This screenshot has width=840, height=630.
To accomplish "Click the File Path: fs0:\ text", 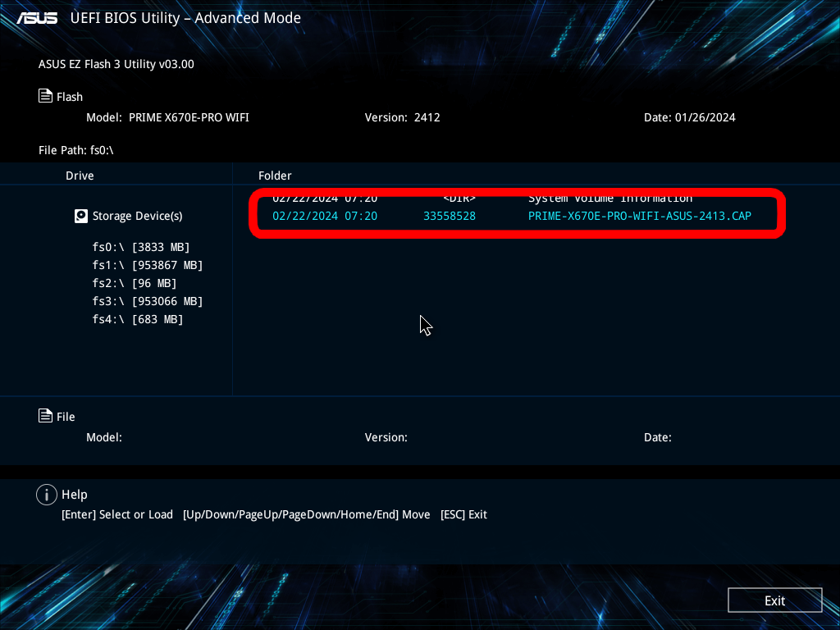I will pyautogui.click(x=76, y=151).
